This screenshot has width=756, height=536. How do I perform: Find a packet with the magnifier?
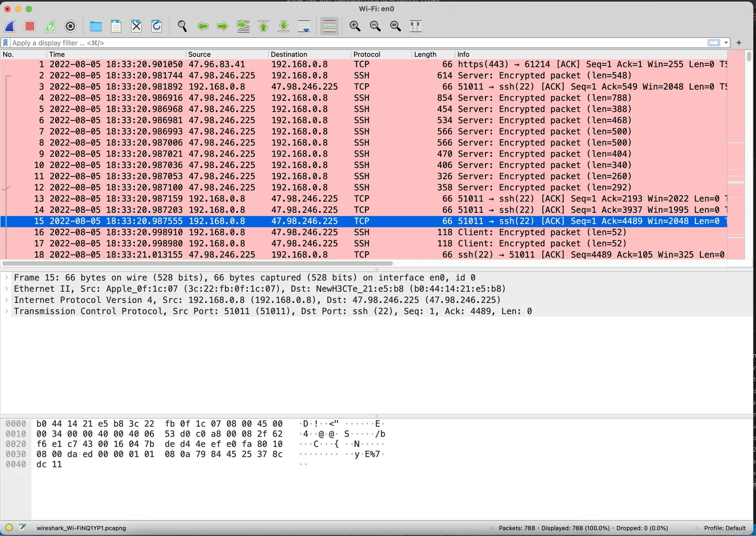pos(182,26)
